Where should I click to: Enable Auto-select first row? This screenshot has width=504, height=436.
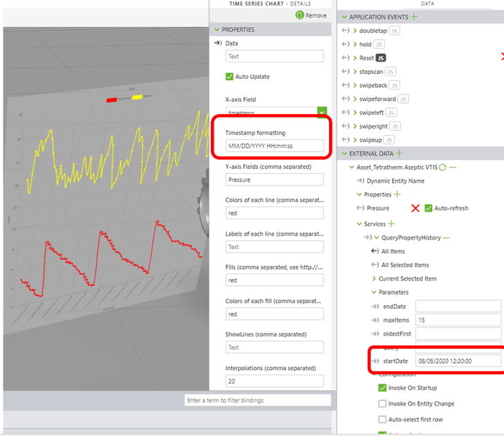[382, 419]
